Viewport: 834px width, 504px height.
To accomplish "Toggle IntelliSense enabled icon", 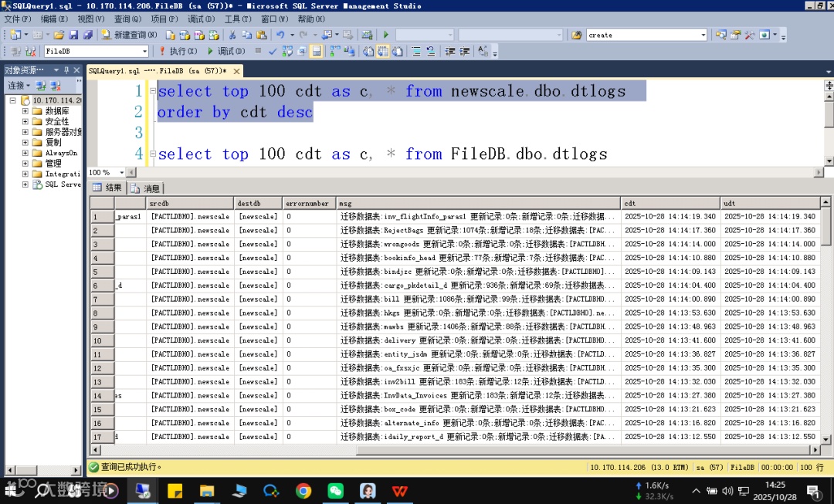I will 316,51.
